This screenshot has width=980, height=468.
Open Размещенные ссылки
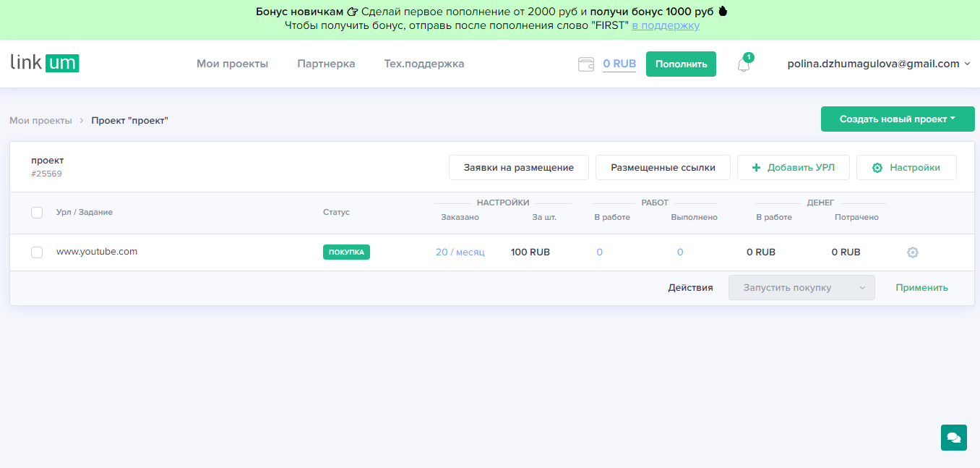(663, 167)
